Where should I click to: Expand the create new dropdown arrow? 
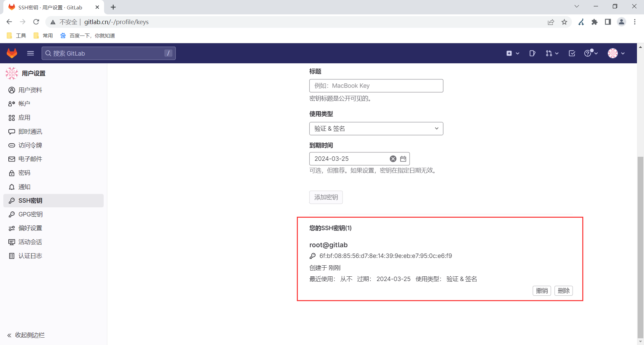pos(518,54)
